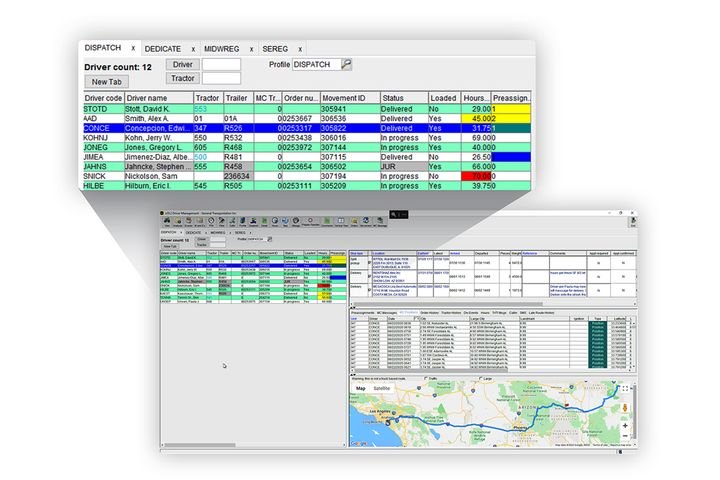Select the highlighted CONCE driver row

(x=300, y=128)
